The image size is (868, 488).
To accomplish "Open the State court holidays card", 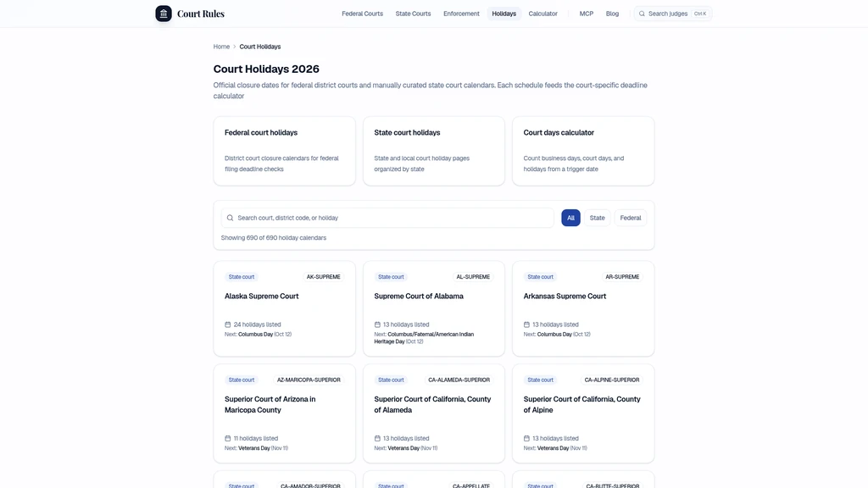I will (x=434, y=151).
